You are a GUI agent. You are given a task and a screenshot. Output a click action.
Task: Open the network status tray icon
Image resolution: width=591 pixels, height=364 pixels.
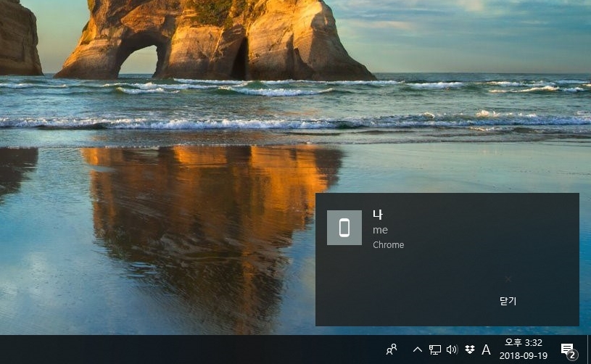click(434, 349)
